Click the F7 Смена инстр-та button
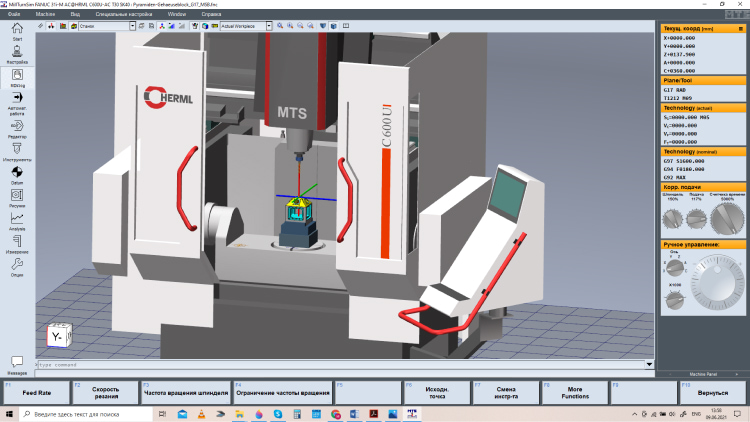The height and width of the screenshot is (422, 750). point(506,392)
